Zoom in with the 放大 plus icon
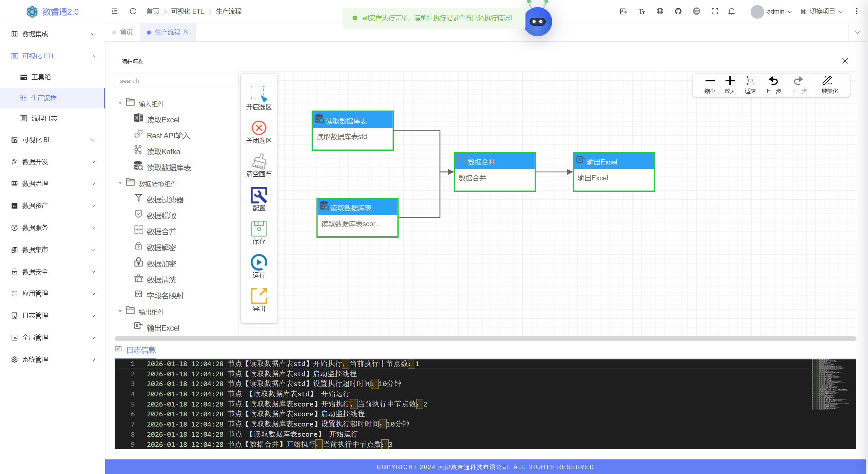Image resolution: width=868 pixels, height=474 pixels. pyautogui.click(x=730, y=81)
